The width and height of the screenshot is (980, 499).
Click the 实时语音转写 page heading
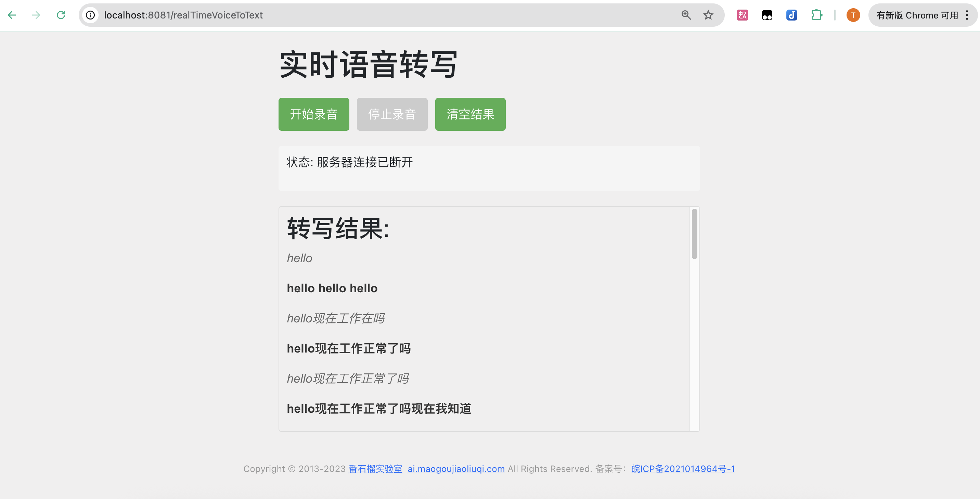[368, 65]
